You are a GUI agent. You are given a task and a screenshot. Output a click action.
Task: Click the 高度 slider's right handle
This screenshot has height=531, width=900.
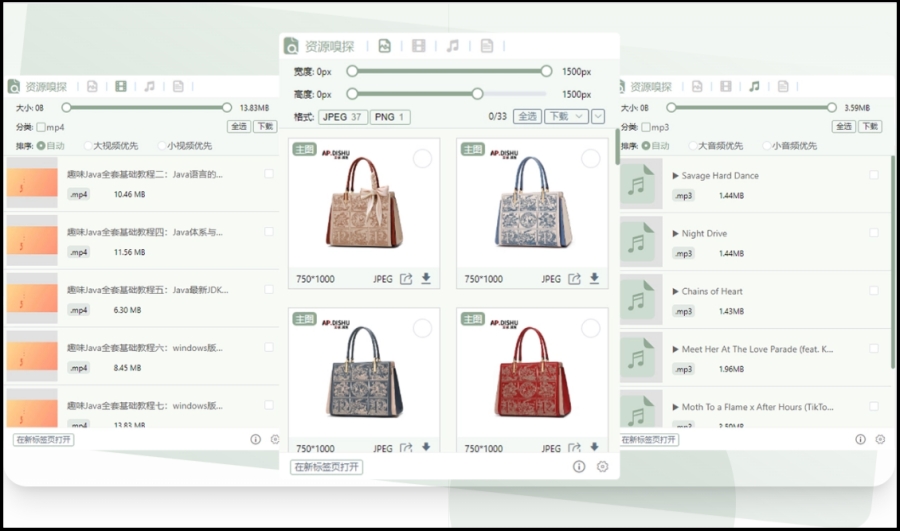(x=478, y=94)
